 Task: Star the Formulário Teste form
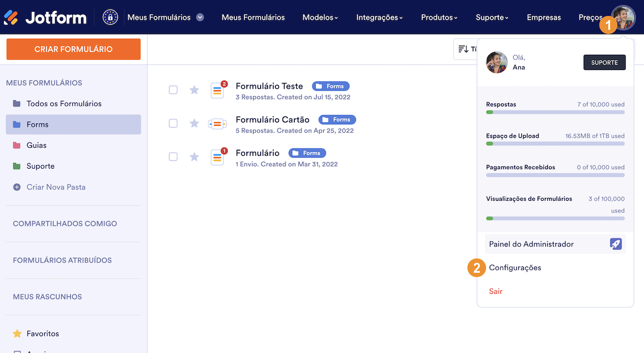(x=194, y=90)
